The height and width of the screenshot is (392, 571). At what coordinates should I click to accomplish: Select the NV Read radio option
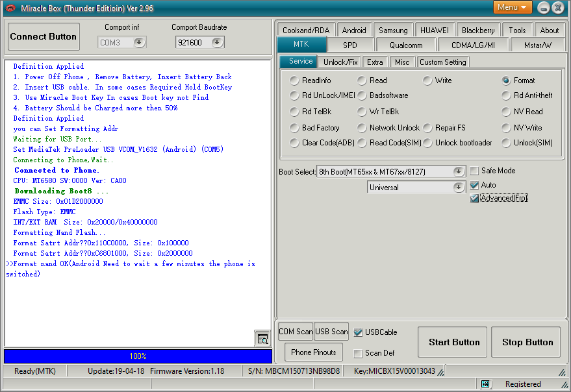(x=522, y=112)
